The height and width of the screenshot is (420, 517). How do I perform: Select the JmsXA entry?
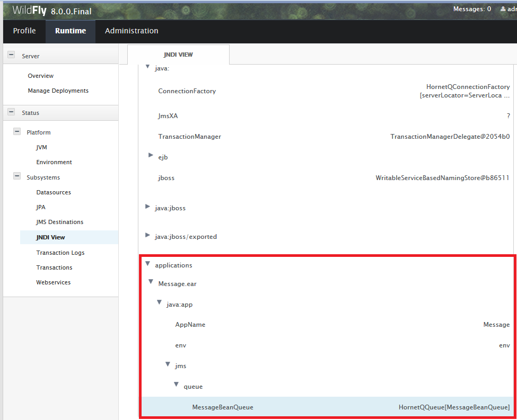(x=168, y=116)
